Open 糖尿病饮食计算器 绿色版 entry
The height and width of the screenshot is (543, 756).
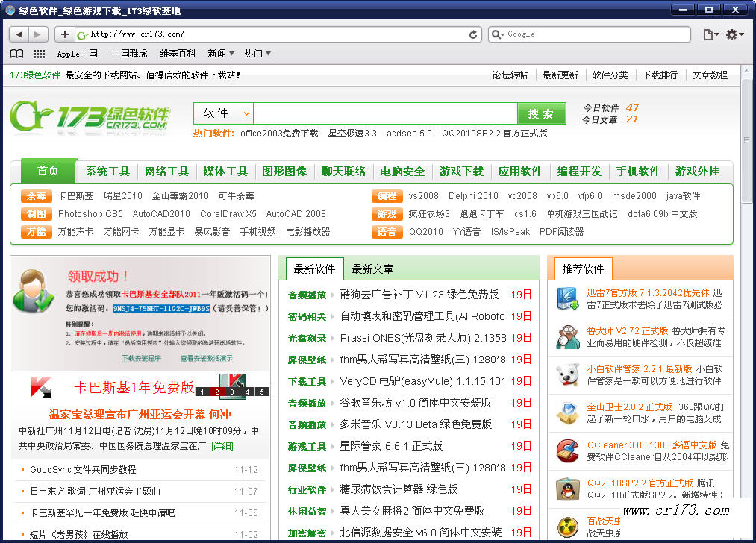(x=399, y=489)
